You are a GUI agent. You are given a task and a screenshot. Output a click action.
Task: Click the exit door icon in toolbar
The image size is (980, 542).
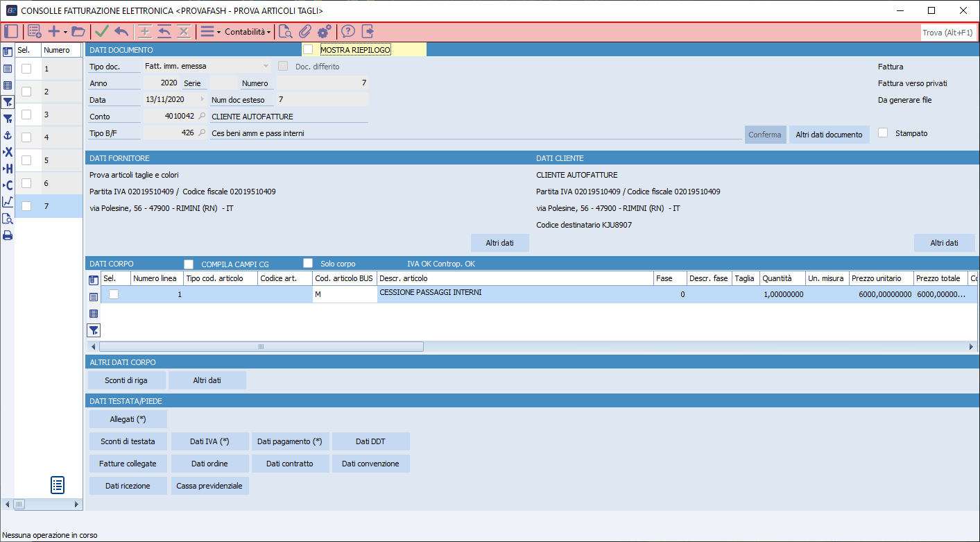point(368,31)
